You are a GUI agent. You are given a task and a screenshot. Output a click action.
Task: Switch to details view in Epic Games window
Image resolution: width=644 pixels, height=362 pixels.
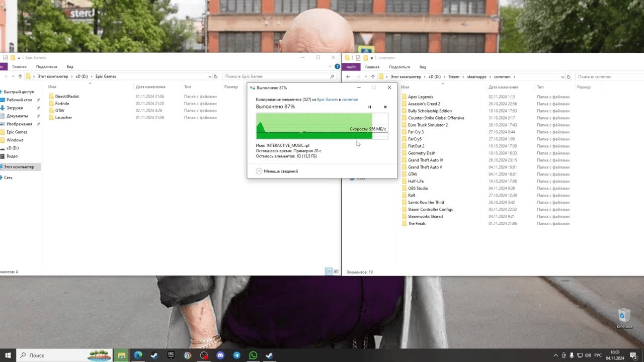pos(329,271)
